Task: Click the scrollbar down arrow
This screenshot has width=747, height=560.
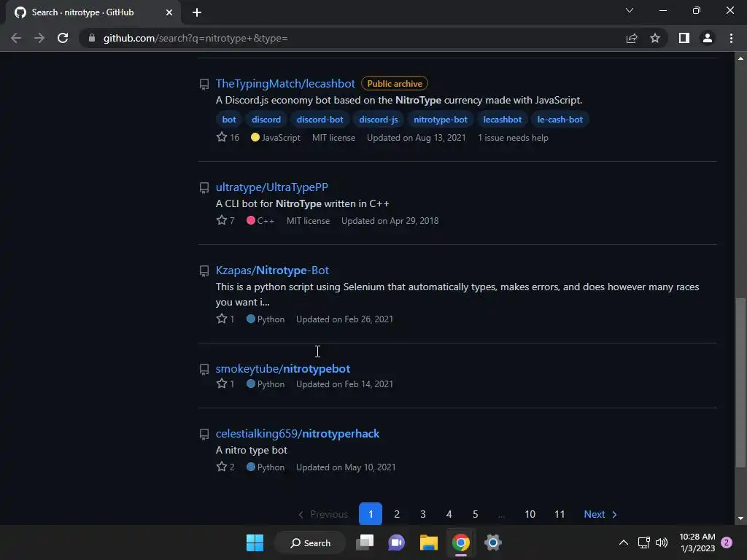Action: 740,518
